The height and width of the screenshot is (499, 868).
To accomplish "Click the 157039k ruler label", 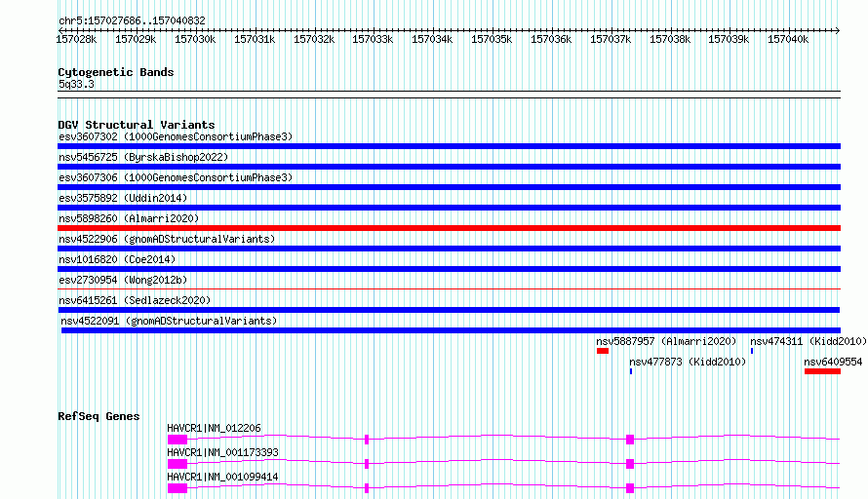I will pos(729,39).
